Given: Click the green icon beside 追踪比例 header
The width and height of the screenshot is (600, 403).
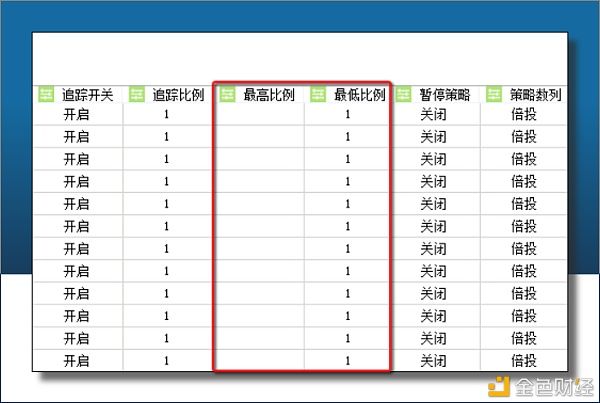Looking at the screenshot, I should point(137,95).
